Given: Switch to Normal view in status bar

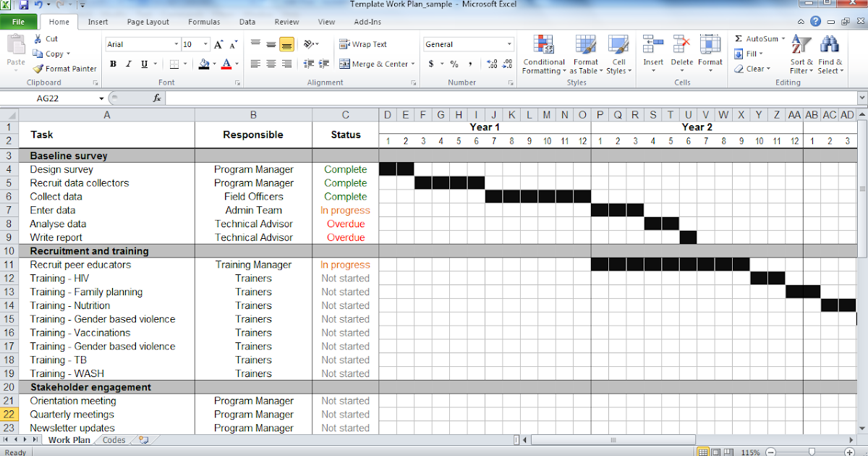Looking at the screenshot, I should (703, 452).
